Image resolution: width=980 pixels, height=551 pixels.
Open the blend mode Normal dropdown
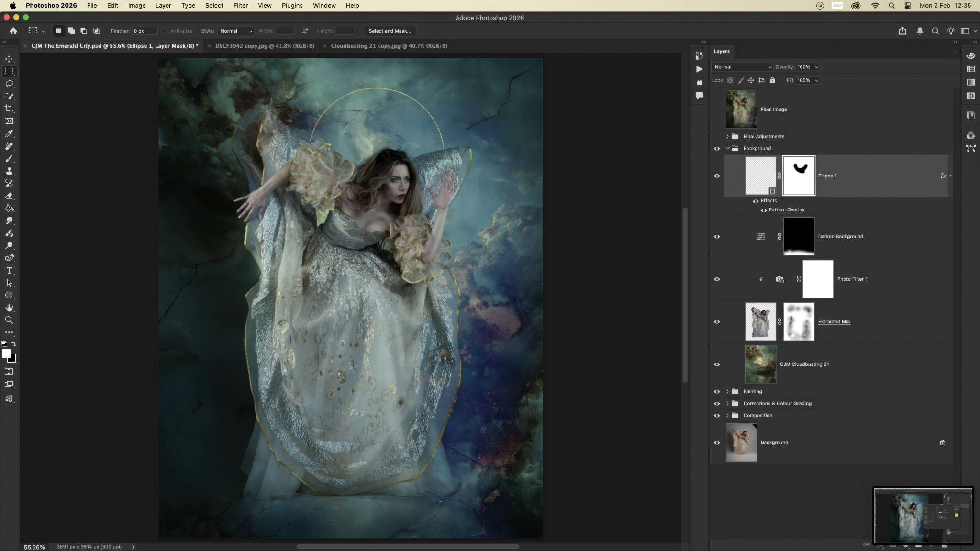pos(742,67)
